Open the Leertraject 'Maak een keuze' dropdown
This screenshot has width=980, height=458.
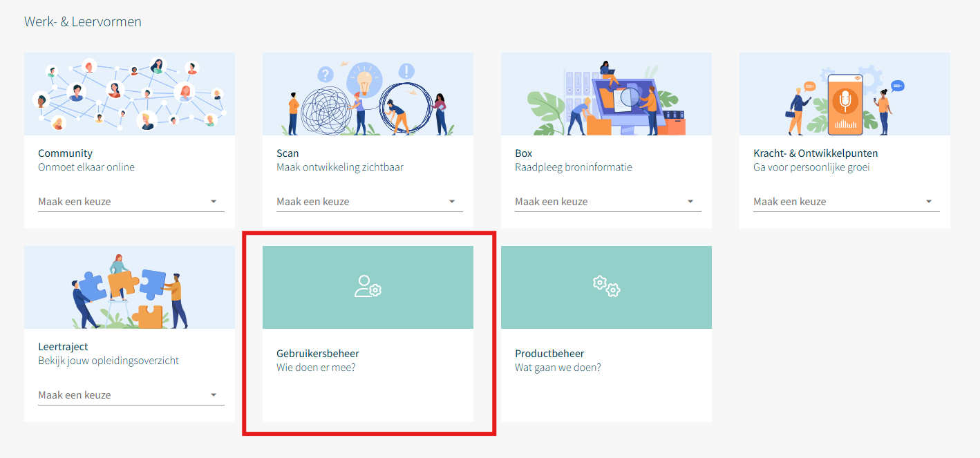pos(131,395)
